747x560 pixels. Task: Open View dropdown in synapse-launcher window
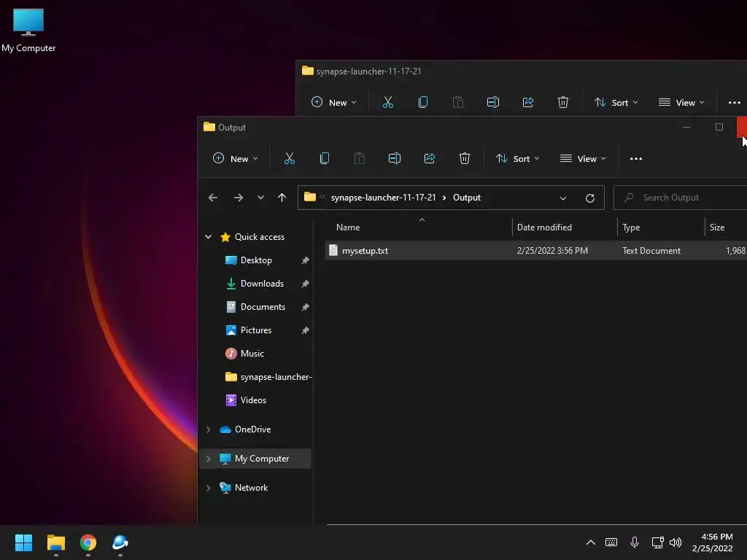click(681, 102)
